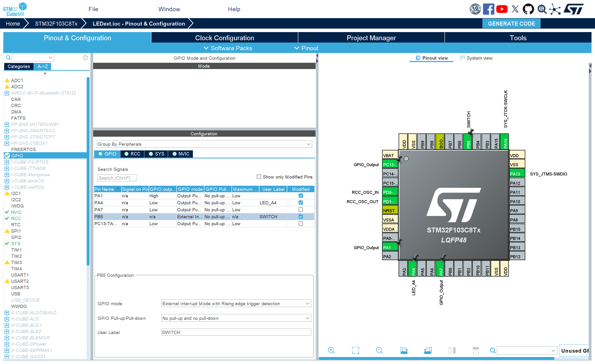This screenshot has width=595, height=364.
Task: Sort table by Pin Name column
Action: point(107,189)
